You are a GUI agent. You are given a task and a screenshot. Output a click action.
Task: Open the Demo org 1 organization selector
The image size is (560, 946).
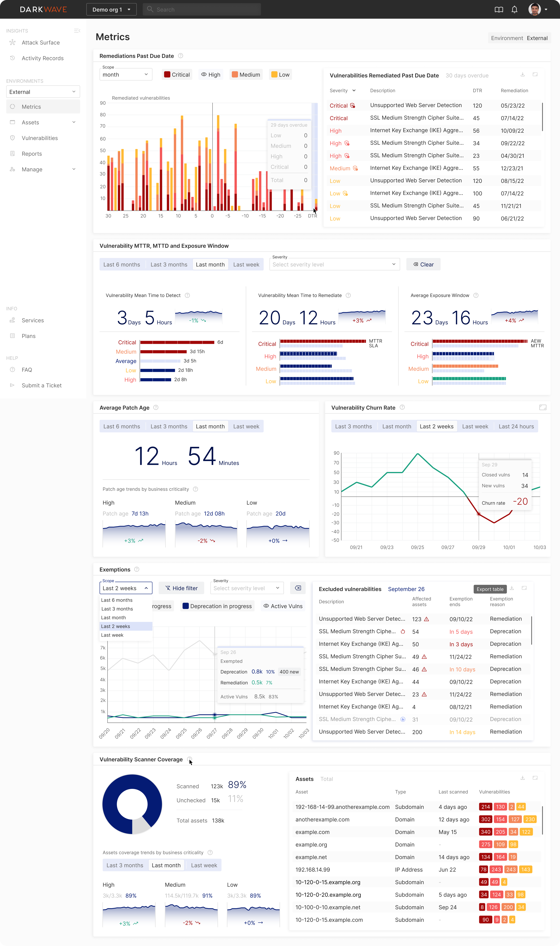click(x=111, y=9)
